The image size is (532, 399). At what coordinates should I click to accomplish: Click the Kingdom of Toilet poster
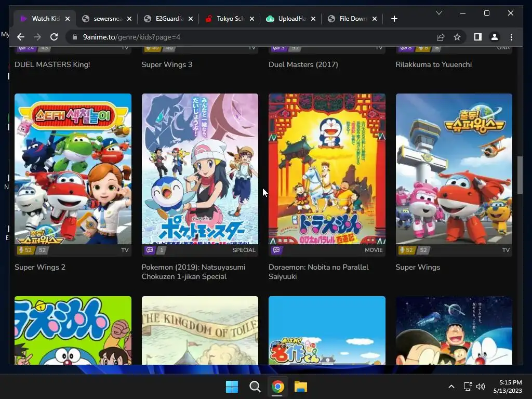[200, 330]
